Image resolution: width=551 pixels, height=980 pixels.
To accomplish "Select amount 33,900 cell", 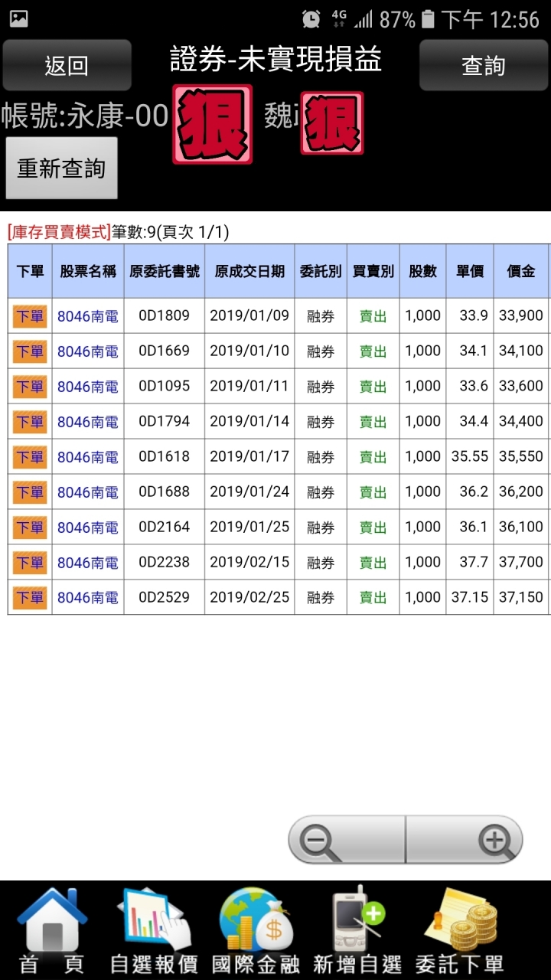I will coord(521,315).
